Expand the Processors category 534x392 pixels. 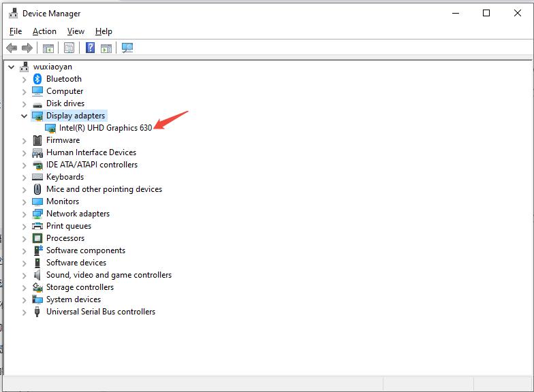click(25, 238)
